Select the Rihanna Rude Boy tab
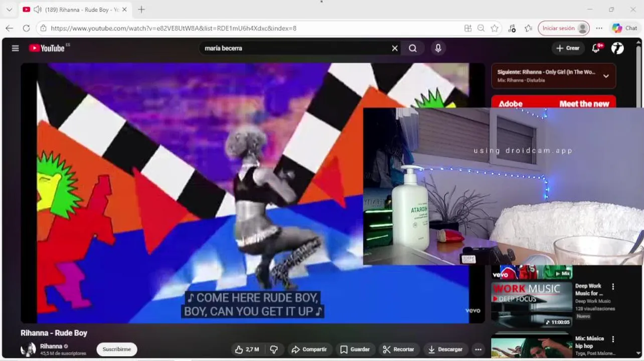Image resolution: width=644 pixels, height=361 pixels. pos(75,10)
